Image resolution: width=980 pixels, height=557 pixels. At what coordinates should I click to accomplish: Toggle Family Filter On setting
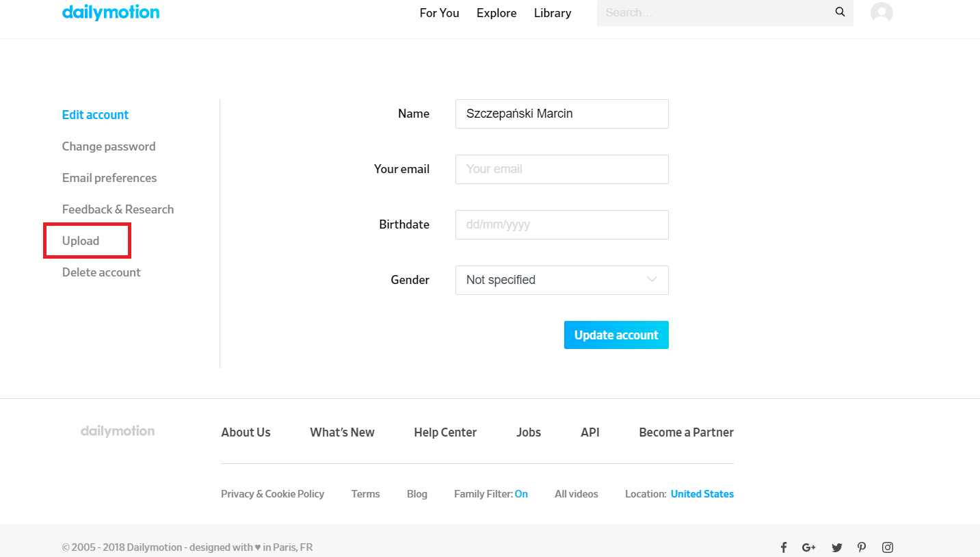tap(521, 494)
